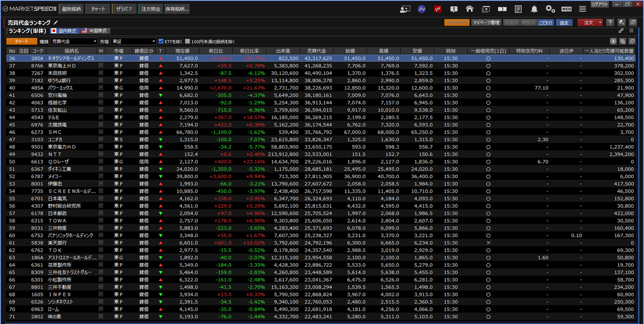The image size is (644, 324).
Task: Open マイページ管理 button
Action: pyautogui.click(x=486, y=23)
